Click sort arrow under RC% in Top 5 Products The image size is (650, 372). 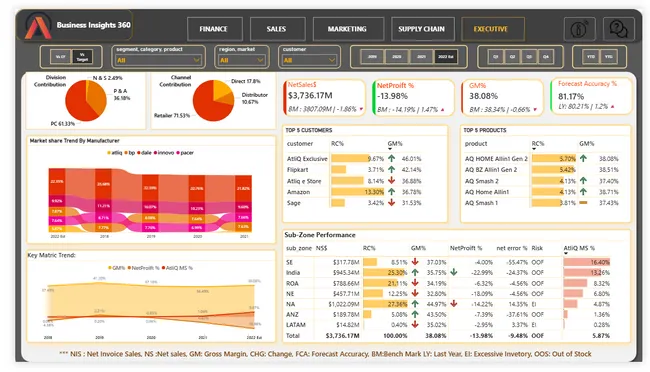coord(534,149)
